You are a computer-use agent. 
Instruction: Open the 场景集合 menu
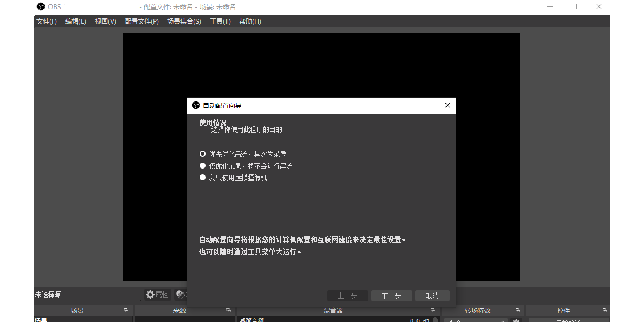[184, 21]
